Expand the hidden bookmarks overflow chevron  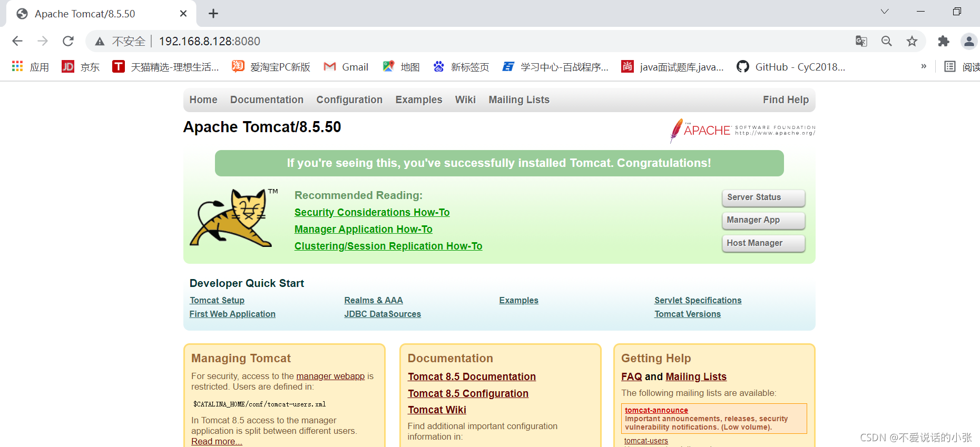click(924, 66)
